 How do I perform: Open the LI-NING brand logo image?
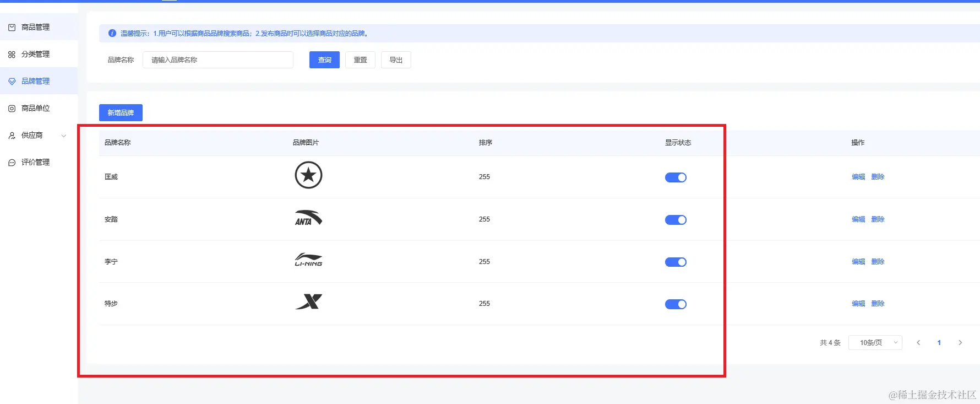(308, 260)
